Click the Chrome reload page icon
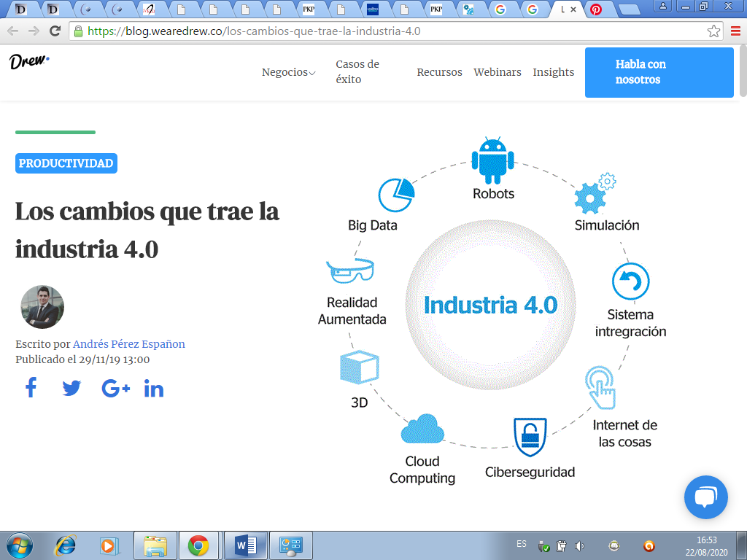The height and width of the screenshot is (560, 747). 55,31
